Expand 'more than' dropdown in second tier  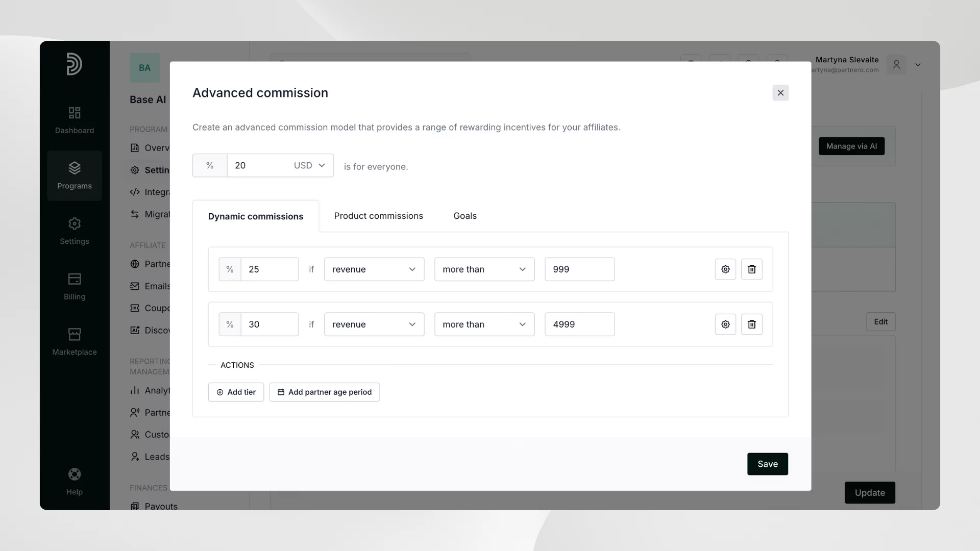click(484, 324)
